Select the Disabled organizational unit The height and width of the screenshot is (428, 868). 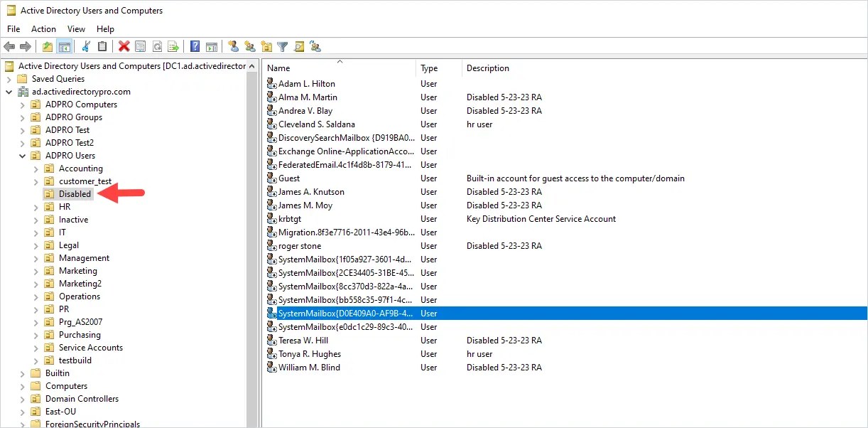(x=73, y=193)
